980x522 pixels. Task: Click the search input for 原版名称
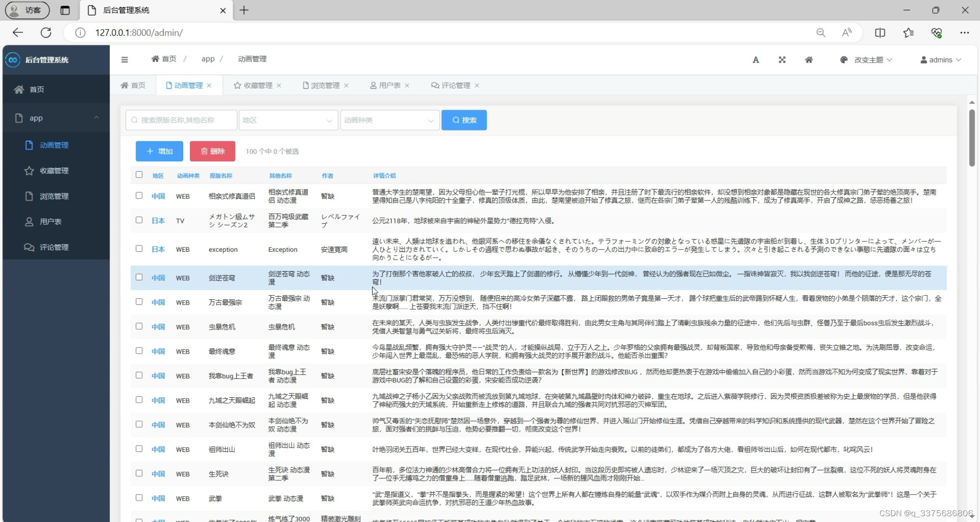pyautogui.click(x=181, y=120)
